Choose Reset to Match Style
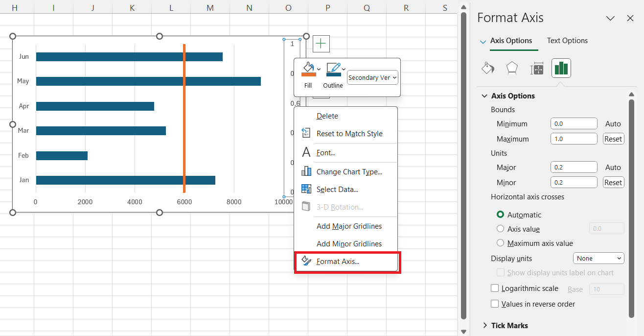The width and height of the screenshot is (644, 336). tap(345, 133)
